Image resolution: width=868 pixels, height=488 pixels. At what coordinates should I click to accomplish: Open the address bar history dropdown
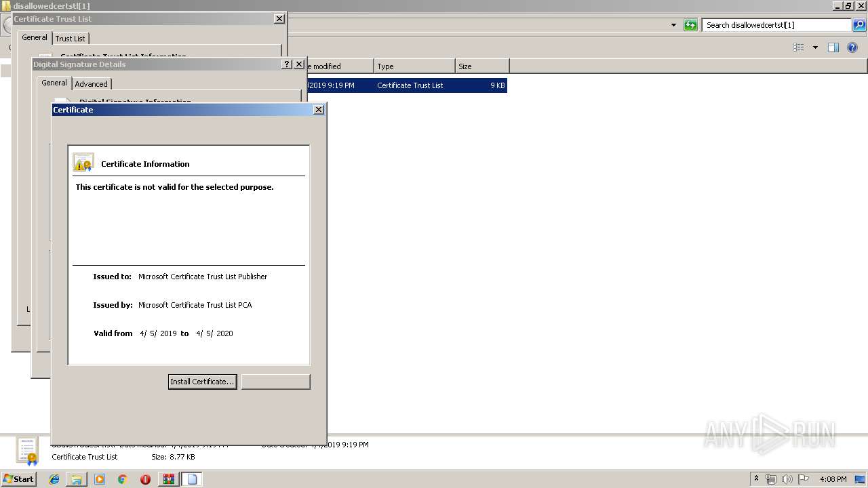[673, 25]
